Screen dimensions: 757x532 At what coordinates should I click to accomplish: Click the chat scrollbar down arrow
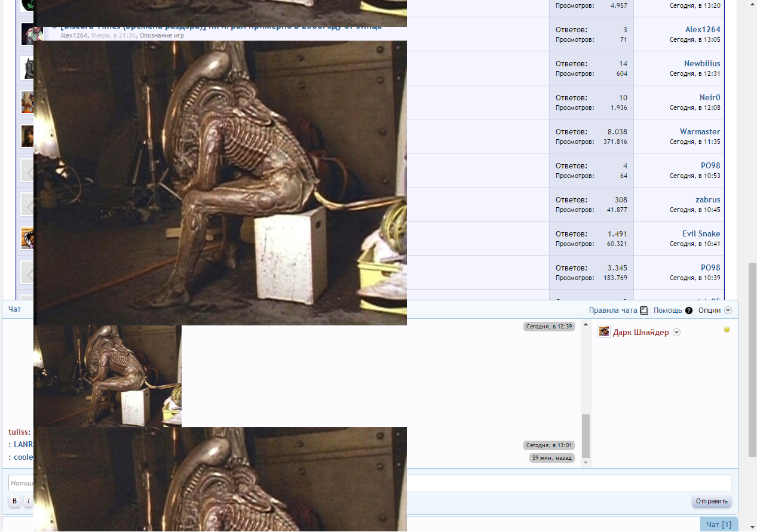586,463
